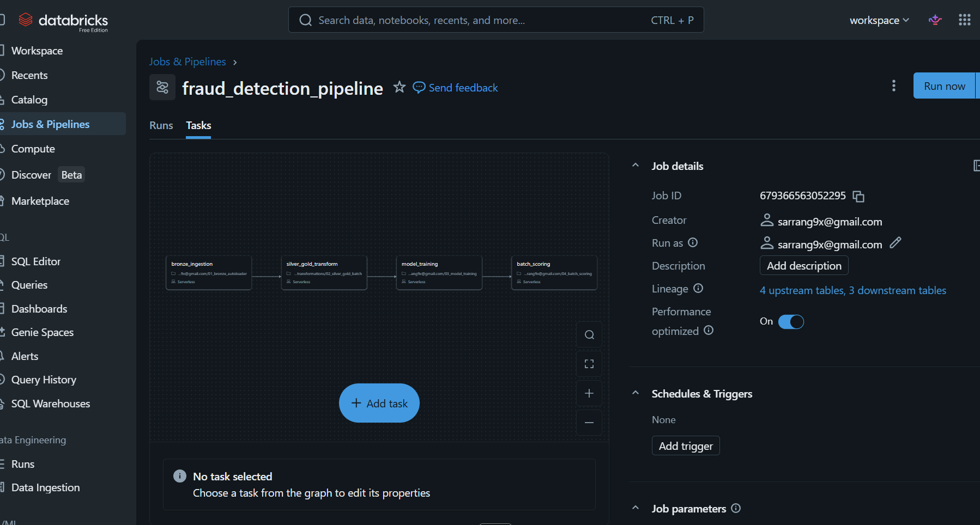Select the model_training task node
Screen dimensions: 980x525
pyautogui.click(x=439, y=273)
